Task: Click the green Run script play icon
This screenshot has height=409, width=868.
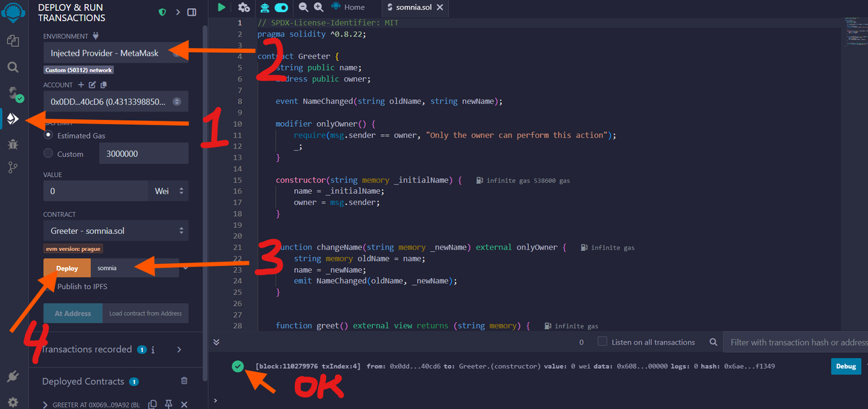Action: (221, 7)
